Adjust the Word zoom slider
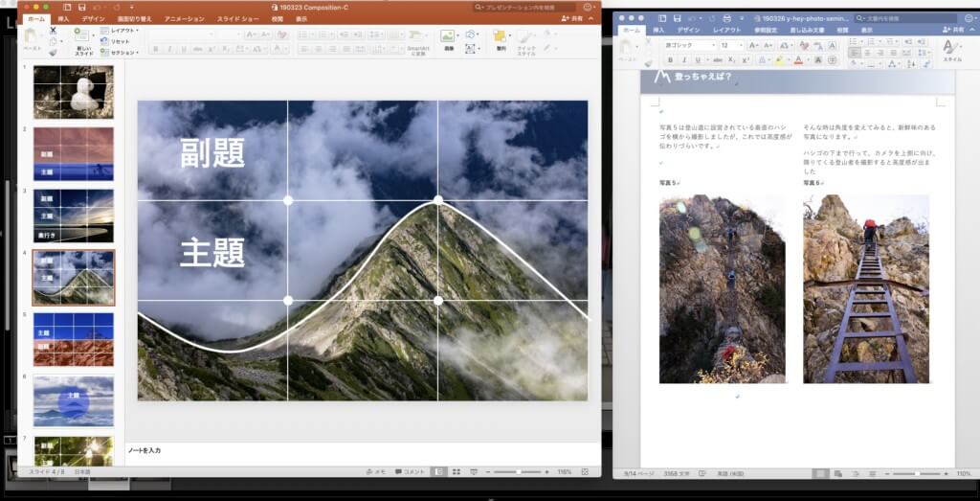Image resolution: width=980 pixels, height=501 pixels. tap(917, 474)
